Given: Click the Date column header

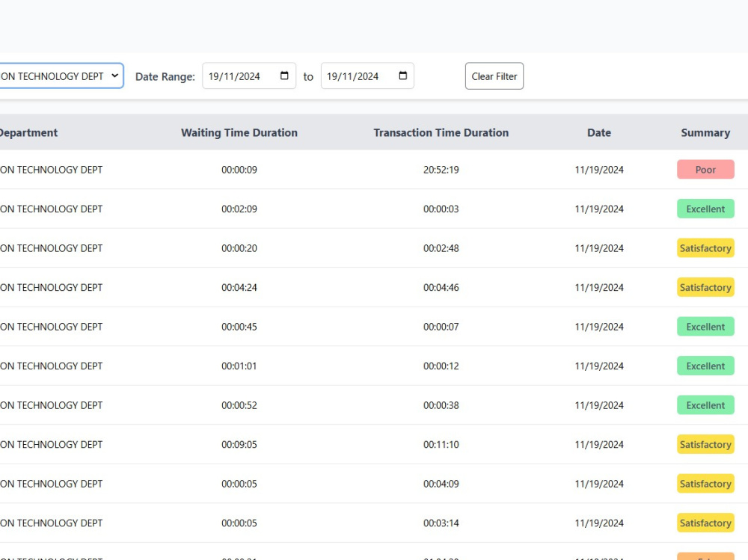Looking at the screenshot, I should 598,132.
